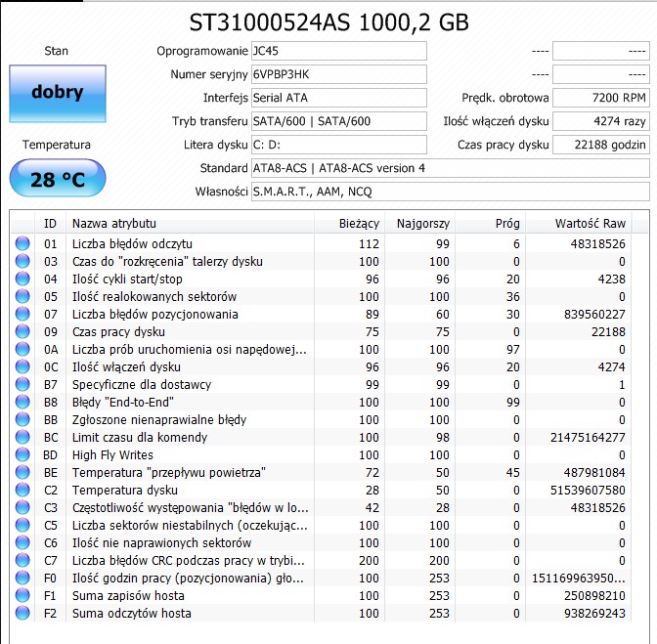The height and width of the screenshot is (644, 657).
Task: Click the power-on count field 4274 razy
Action: [601, 121]
